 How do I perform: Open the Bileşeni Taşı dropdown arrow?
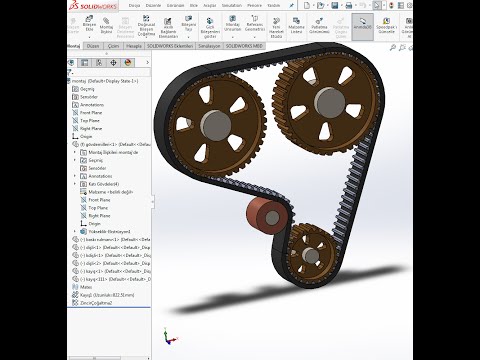(x=188, y=37)
